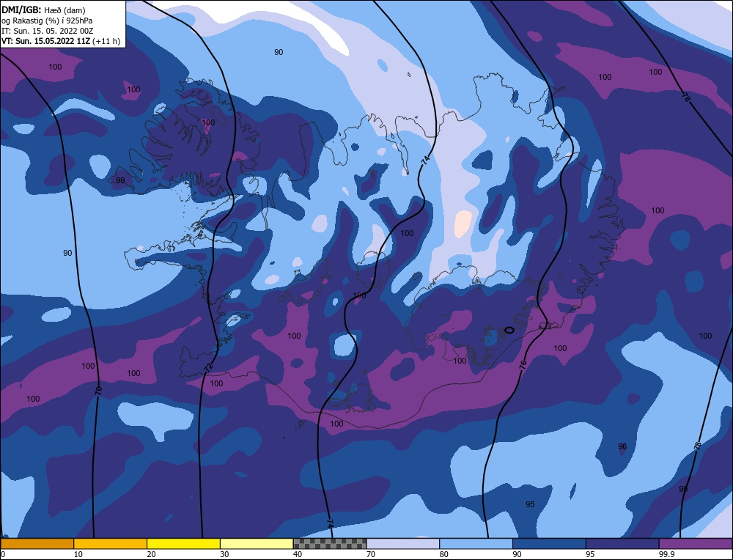The width and height of the screenshot is (733, 560).
Task: Click the '96' humidity value label
Action: coord(622,446)
